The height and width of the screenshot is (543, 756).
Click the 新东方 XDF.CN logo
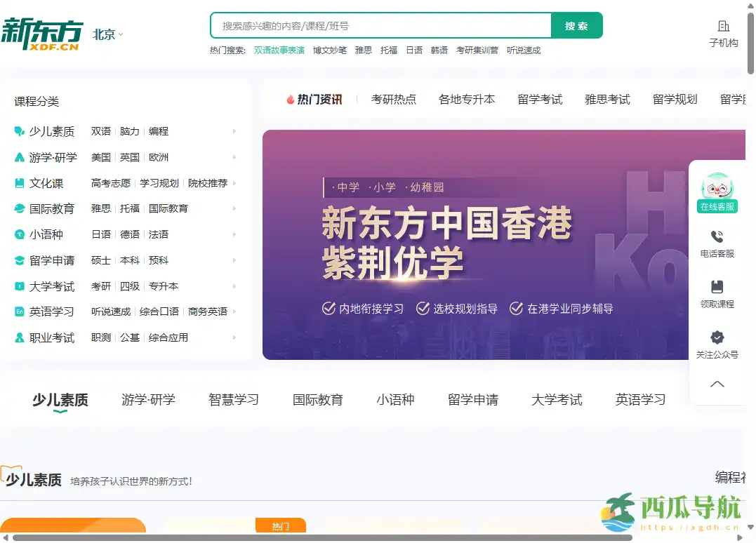[44, 30]
